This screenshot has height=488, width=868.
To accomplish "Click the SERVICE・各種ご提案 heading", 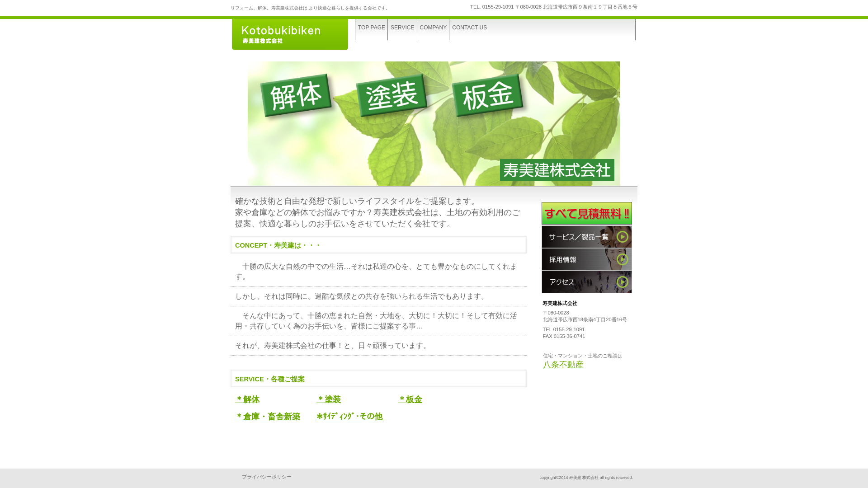I will 270,379.
